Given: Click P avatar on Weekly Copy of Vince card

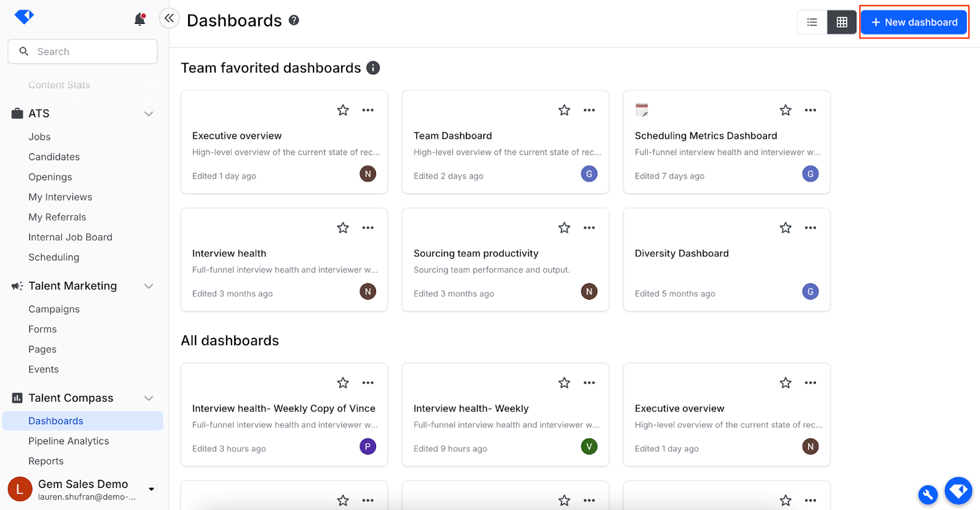Looking at the screenshot, I should [368, 447].
